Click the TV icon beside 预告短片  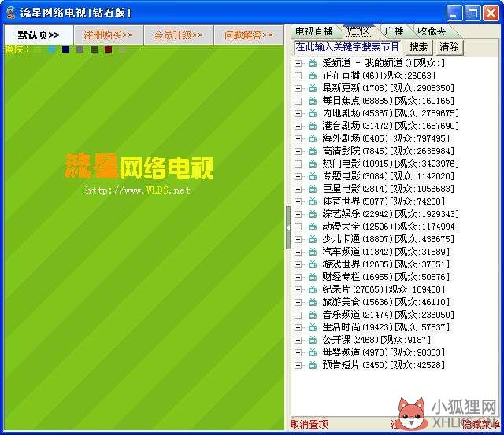click(x=313, y=365)
